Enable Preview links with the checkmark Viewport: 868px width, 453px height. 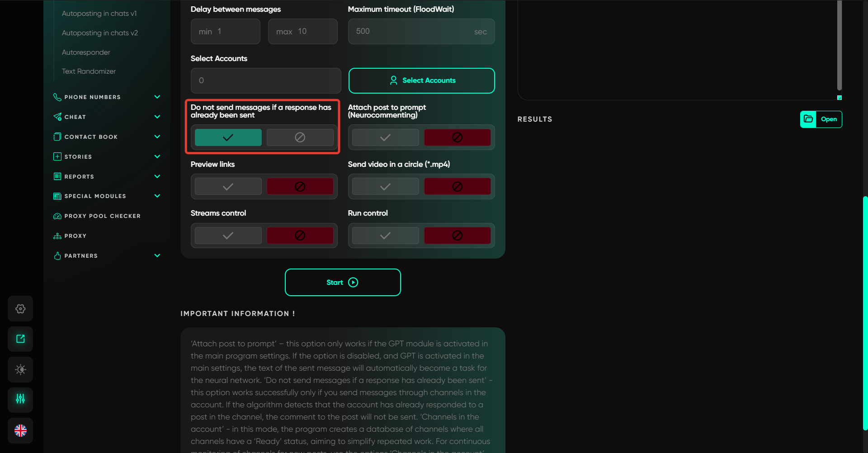(228, 187)
